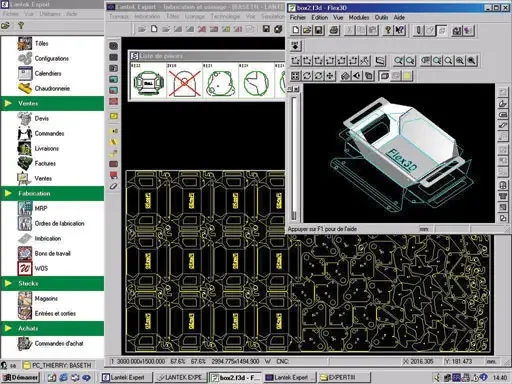Click the 14:40 clock in system tray

tap(500, 378)
